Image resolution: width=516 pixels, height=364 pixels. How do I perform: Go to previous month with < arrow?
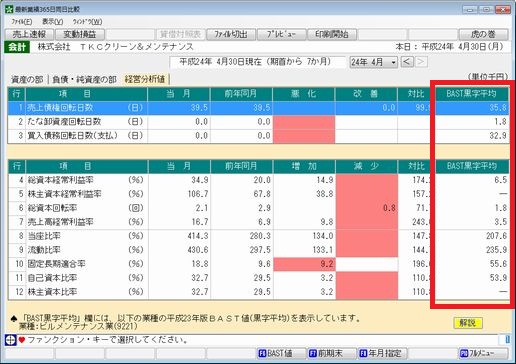click(407, 62)
